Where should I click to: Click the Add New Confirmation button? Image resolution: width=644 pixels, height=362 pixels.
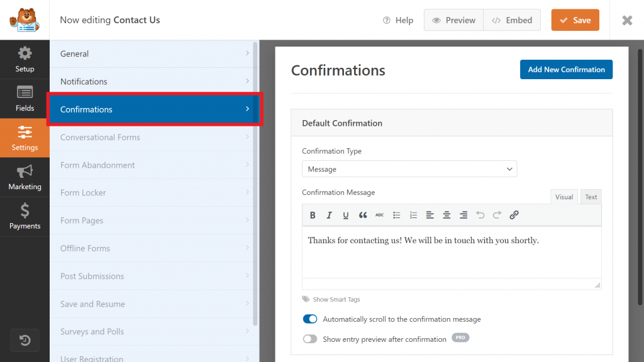pyautogui.click(x=566, y=69)
